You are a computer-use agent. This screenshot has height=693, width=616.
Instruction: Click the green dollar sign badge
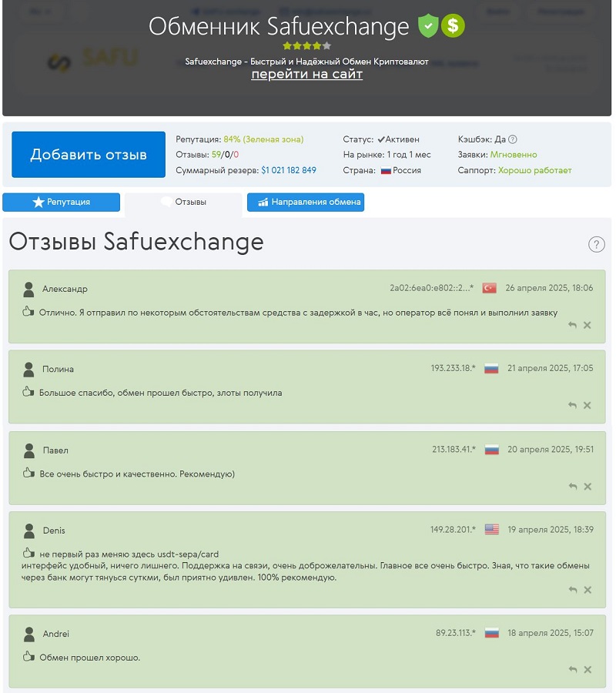click(x=453, y=25)
